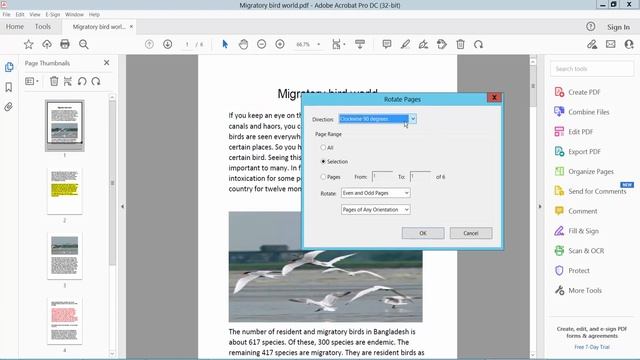This screenshot has height=360, width=640.
Task: Open Even and Odd Pages dropdown
Action: click(376, 193)
